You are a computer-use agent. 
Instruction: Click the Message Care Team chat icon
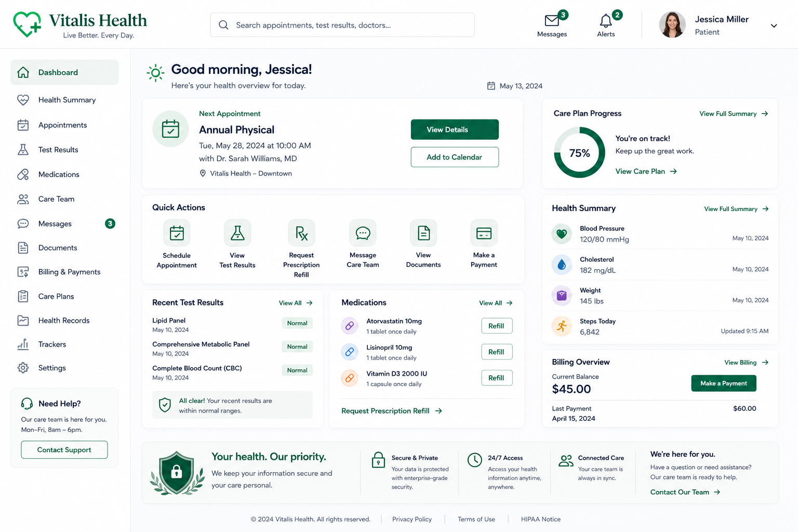click(x=363, y=233)
